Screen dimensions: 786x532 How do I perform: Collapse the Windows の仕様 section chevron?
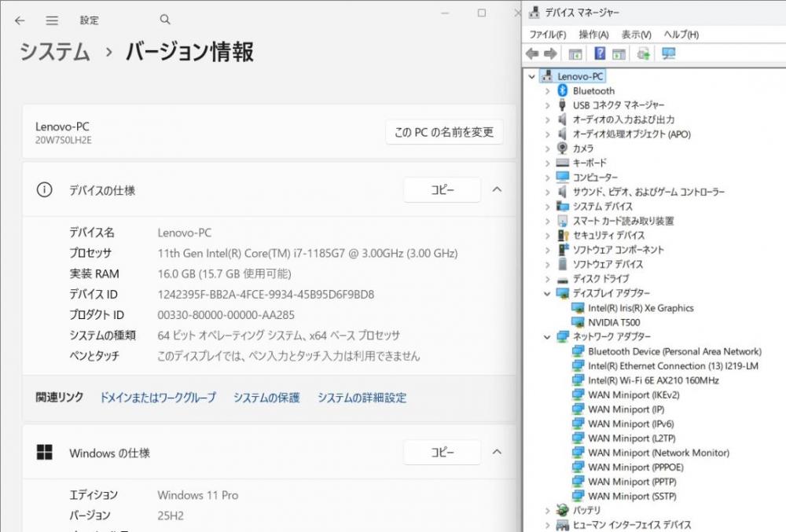tap(497, 451)
